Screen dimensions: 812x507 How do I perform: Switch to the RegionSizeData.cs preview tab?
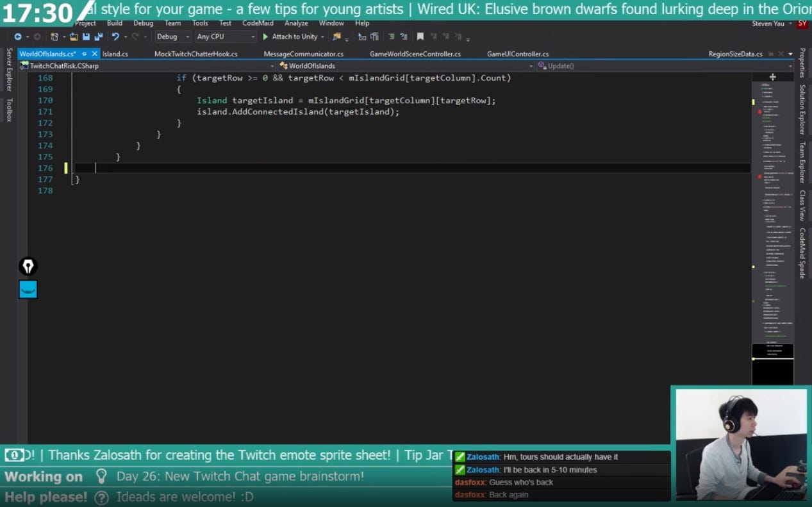click(735, 54)
